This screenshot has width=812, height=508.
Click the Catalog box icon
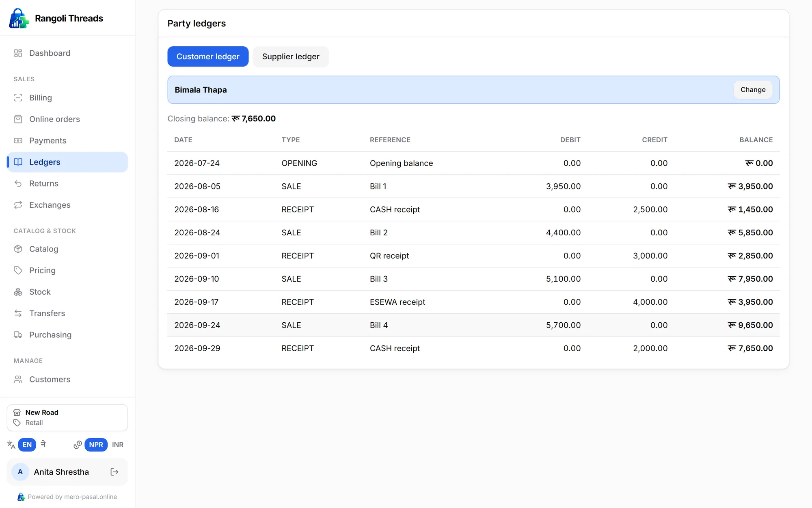pyautogui.click(x=18, y=249)
